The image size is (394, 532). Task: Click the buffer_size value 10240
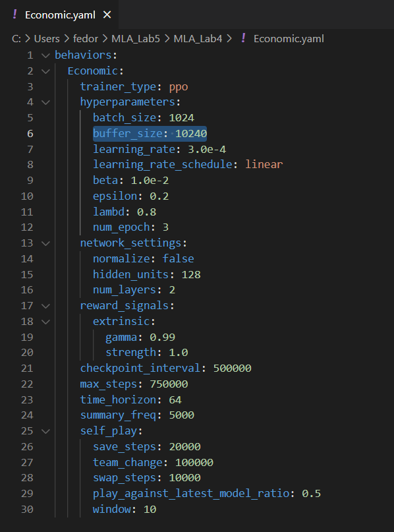[x=191, y=133]
